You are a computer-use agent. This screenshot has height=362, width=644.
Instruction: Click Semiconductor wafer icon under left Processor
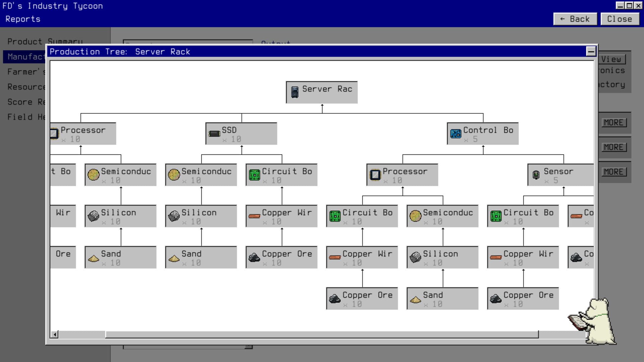tap(93, 175)
